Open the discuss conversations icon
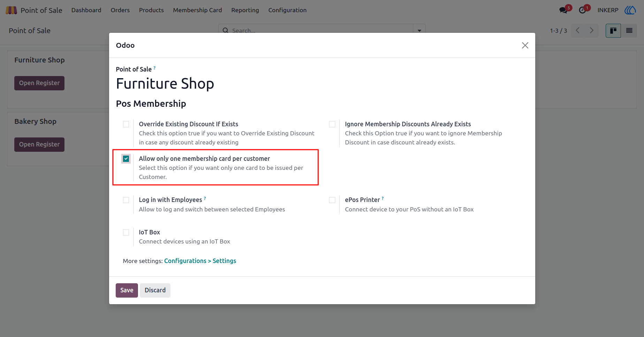644x337 pixels. click(563, 10)
